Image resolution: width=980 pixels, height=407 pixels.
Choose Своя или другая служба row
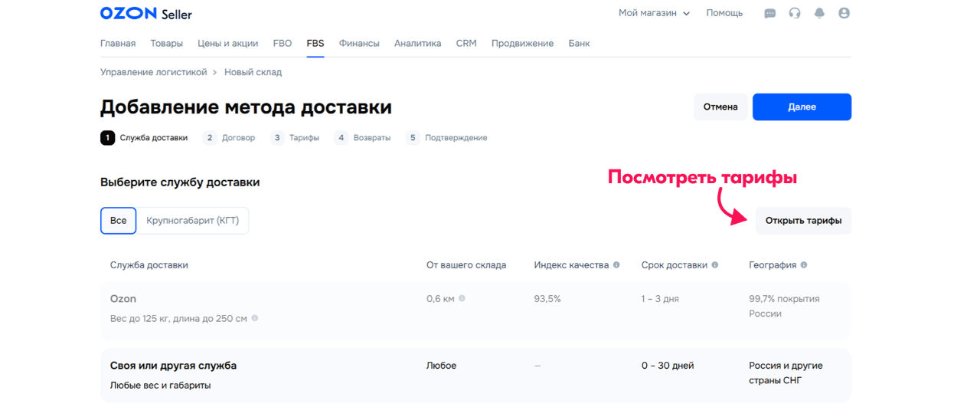475,376
